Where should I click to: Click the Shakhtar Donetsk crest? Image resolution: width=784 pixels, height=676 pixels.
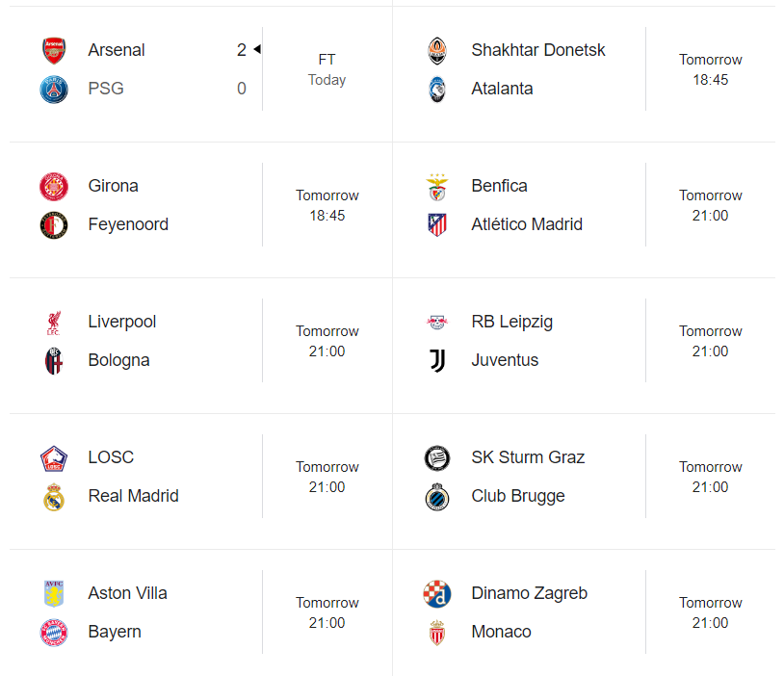click(437, 50)
